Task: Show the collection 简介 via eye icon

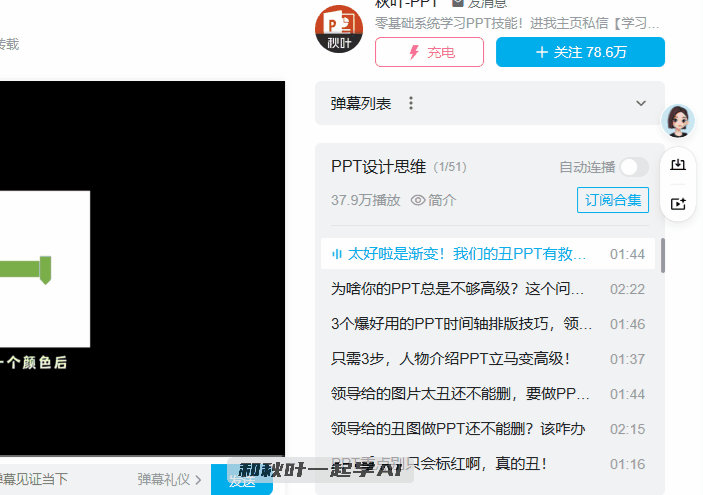Action: [418, 200]
